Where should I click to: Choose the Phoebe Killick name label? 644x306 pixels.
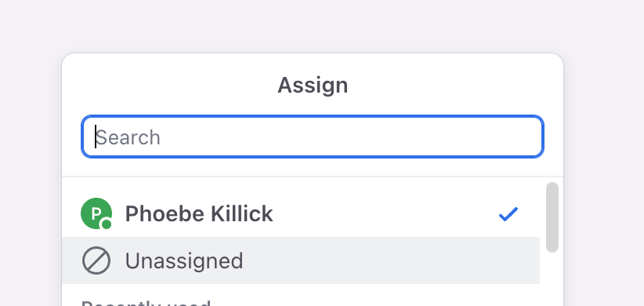[199, 214]
